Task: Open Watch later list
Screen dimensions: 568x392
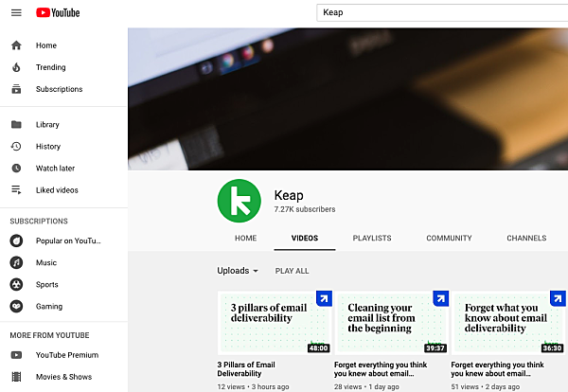Action: pyautogui.click(x=55, y=169)
